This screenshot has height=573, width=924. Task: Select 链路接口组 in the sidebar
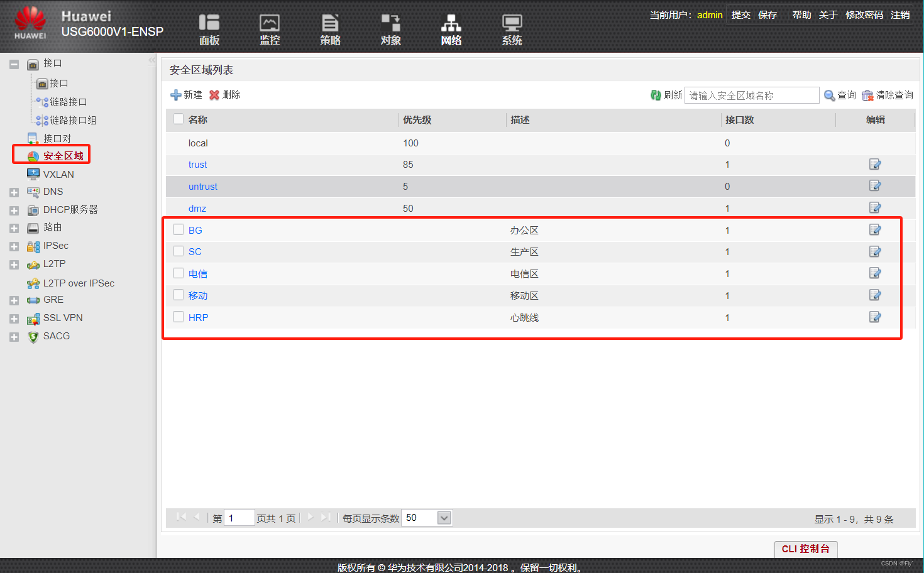pos(73,120)
